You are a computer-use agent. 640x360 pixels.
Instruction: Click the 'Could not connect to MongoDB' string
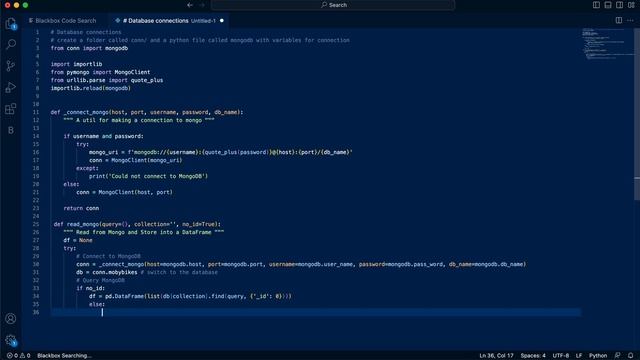pos(155,176)
